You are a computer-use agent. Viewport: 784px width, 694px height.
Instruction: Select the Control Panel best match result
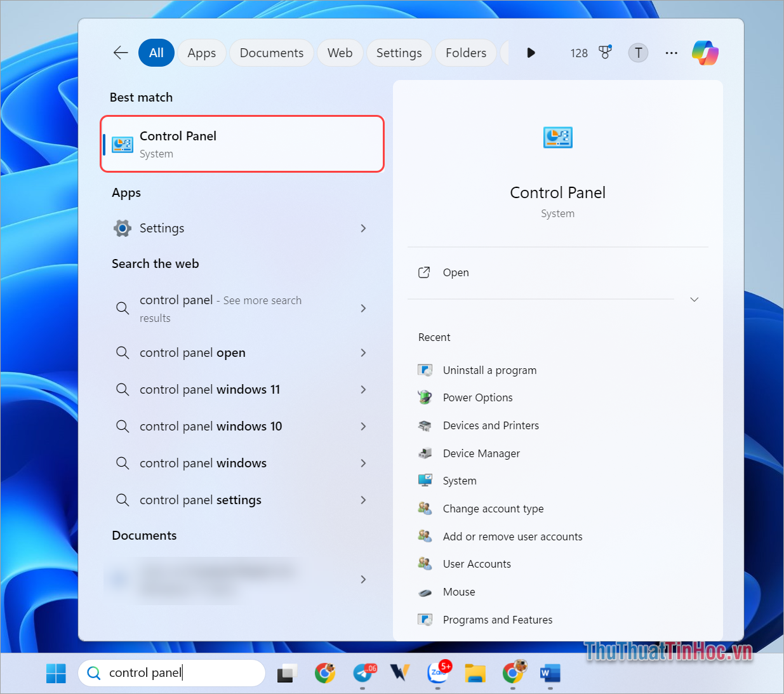[x=242, y=144]
